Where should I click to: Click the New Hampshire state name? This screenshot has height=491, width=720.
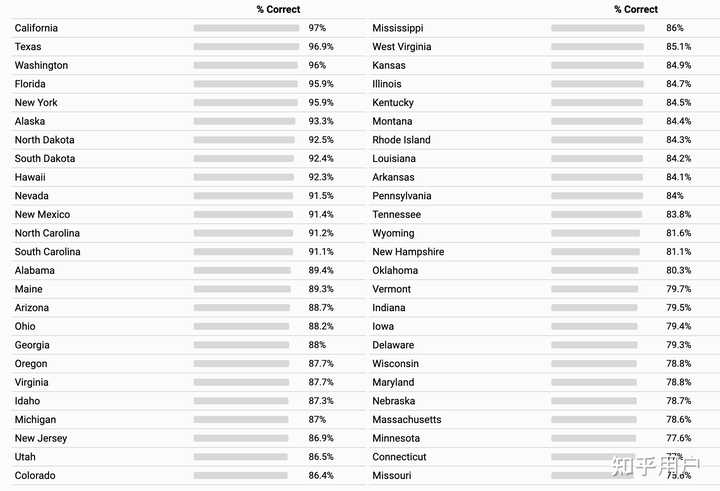[x=408, y=252]
